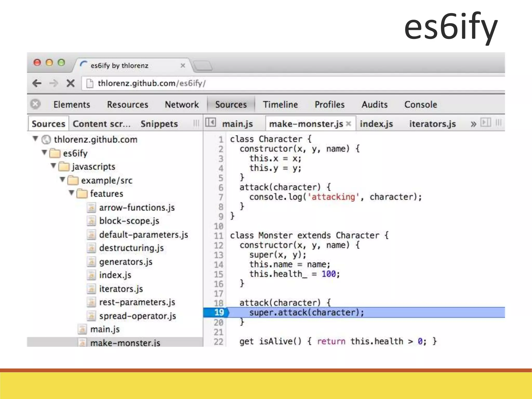Open the Network panel tab
This screenshot has height=399, width=532.
pos(182,105)
